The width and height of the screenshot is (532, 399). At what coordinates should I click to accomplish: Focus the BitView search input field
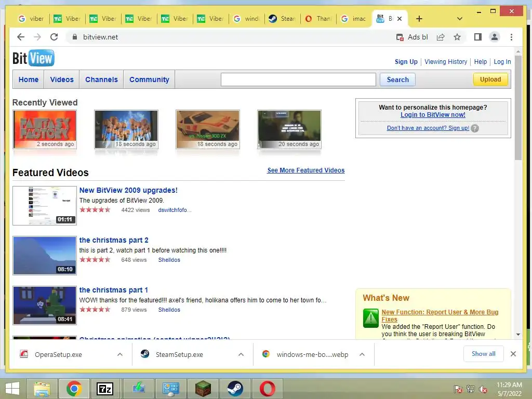298,79
